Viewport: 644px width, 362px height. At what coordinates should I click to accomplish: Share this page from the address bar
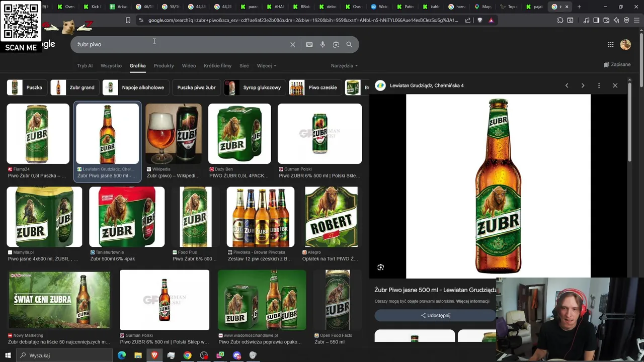coord(468,20)
